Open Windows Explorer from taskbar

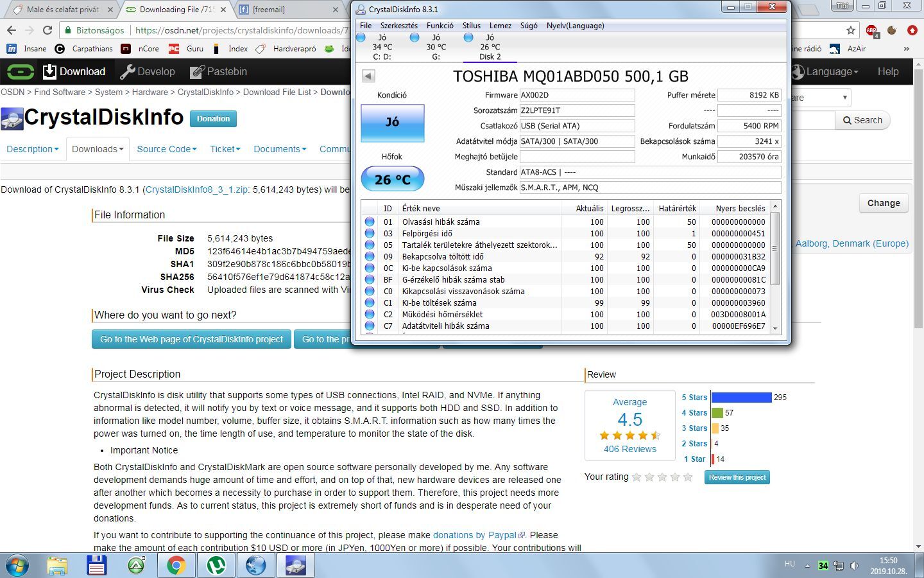pyautogui.click(x=57, y=565)
